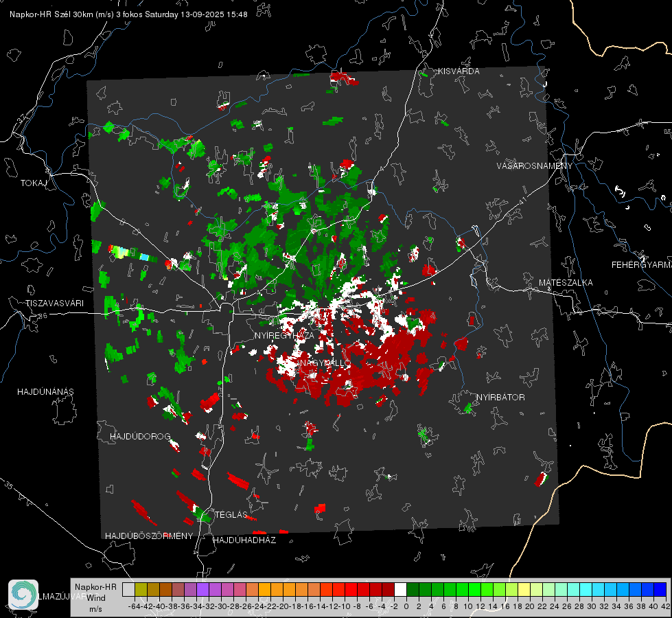672x618 pixels.
Task: Select the NYÍREGYHÁZA city label
Action: [x=284, y=335]
